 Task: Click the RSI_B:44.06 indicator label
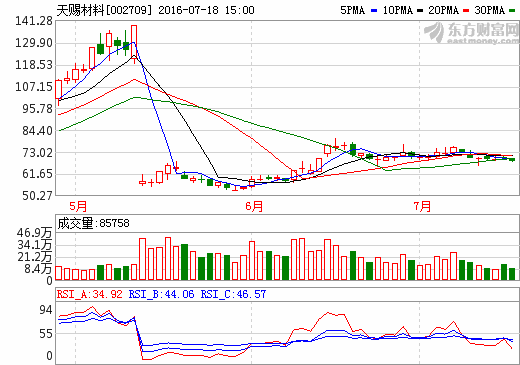point(161,294)
